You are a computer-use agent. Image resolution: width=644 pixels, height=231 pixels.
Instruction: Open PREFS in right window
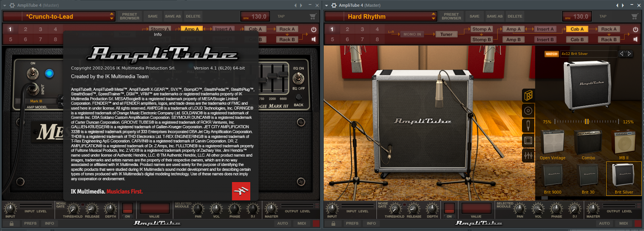pyautogui.click(x=352, y=223)
